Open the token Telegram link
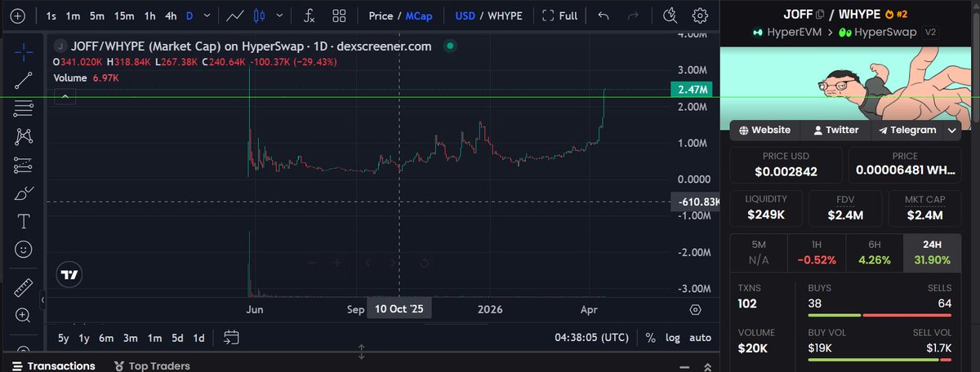This screenshot has height=372, width=980. coord(907,130)
